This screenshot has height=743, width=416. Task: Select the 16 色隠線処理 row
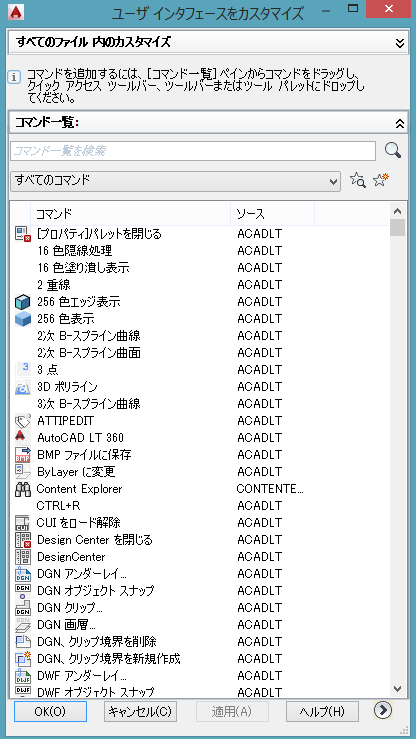pos(200,251)
